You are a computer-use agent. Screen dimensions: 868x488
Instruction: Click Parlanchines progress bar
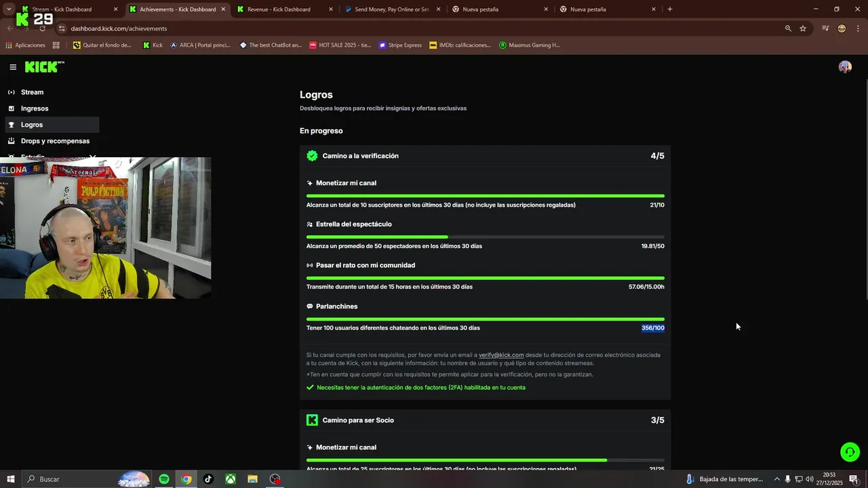(x=486, y=319)
